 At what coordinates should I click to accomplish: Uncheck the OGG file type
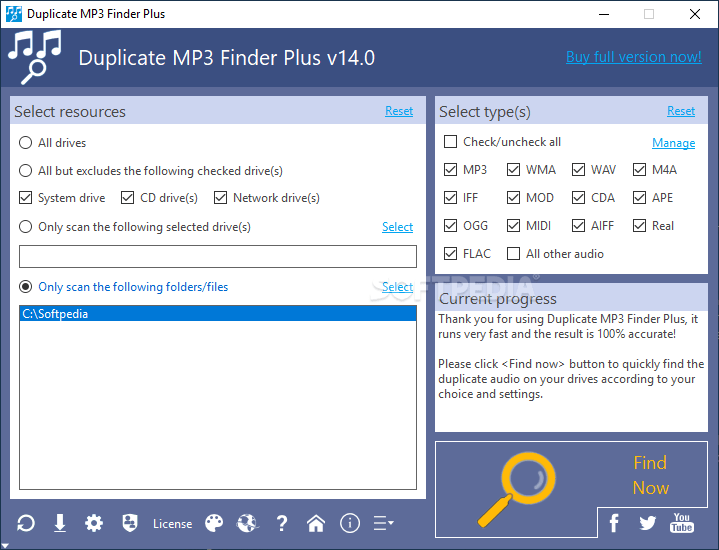coord(450,226)
